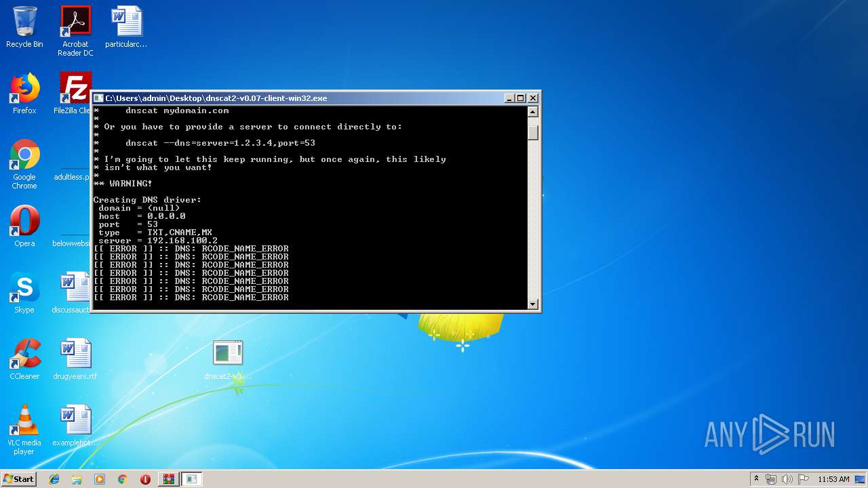Click the 11:53 AM clock
Viewport: 868px width, 488px height.
coord(833,479)
